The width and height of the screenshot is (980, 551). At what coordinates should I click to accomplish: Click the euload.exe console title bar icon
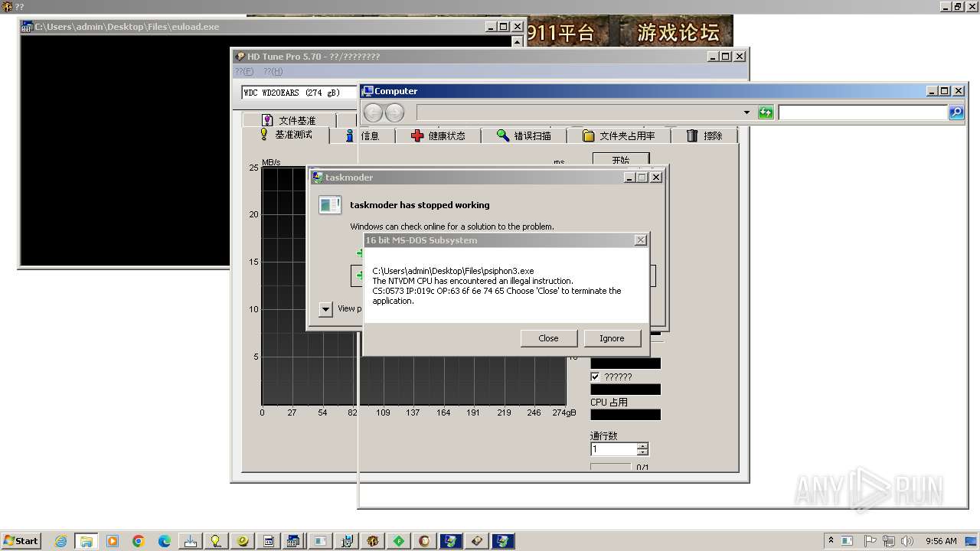tap(27, 27)
